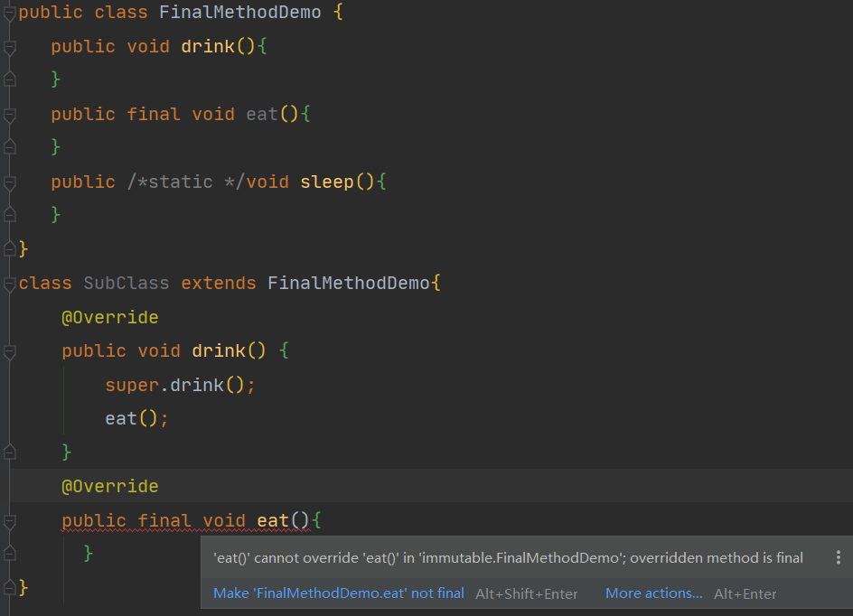Click the 'FinalMethodDemo' class name declaration

click(240, 12)
